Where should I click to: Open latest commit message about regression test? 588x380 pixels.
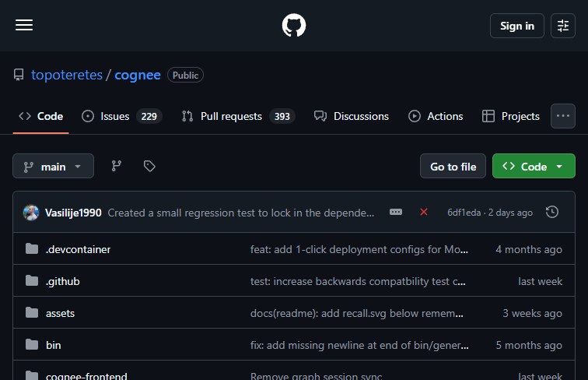point(241,213)
